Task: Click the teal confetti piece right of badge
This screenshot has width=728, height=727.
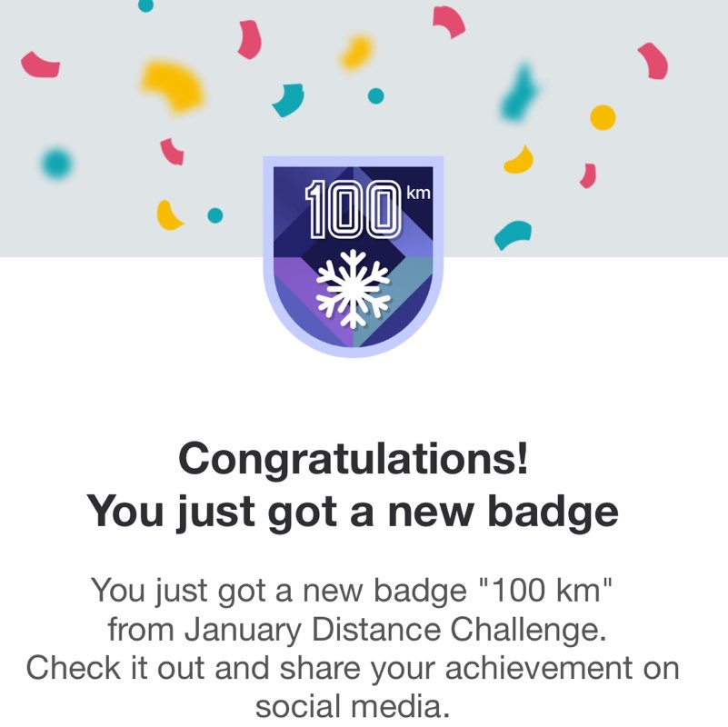Action: 513,234
